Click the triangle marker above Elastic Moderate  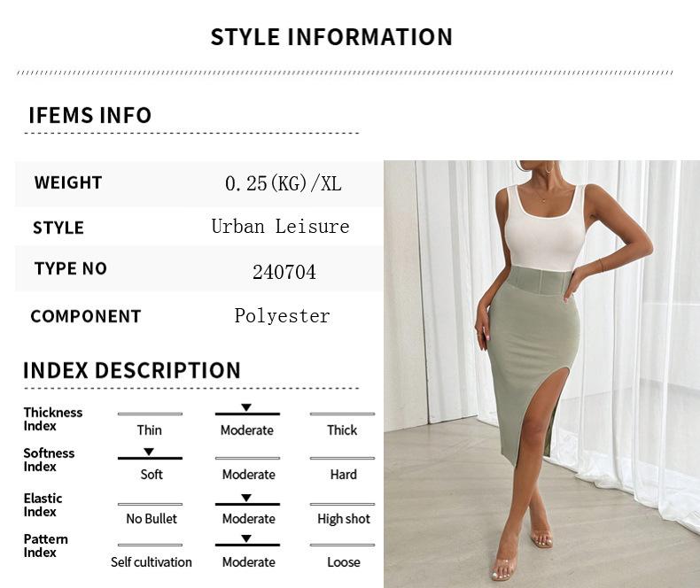coord(246,498)
